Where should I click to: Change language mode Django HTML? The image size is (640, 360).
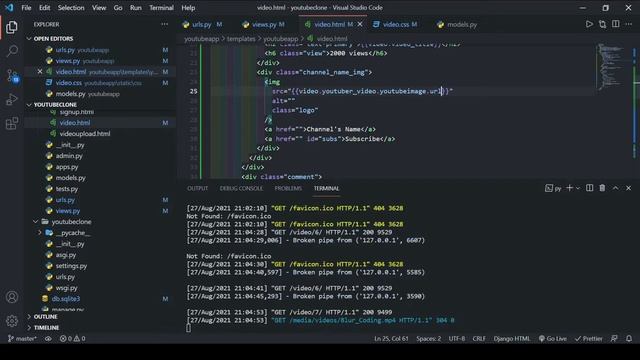pos(511,338)
